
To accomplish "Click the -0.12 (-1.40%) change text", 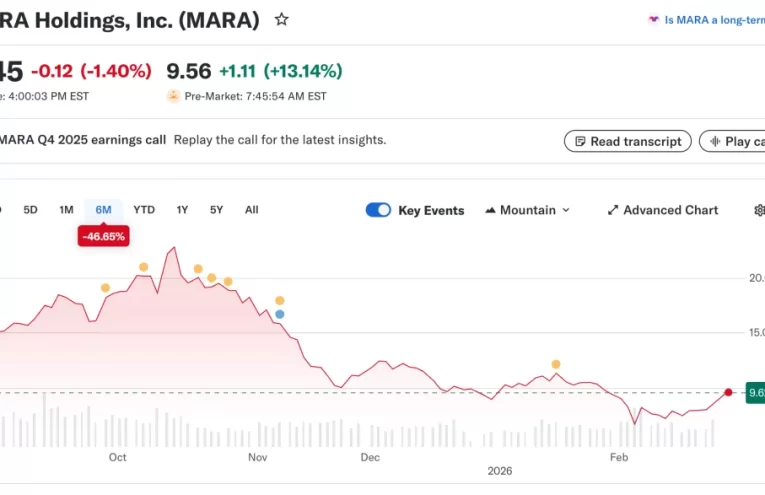I will [x=91, y=71].
